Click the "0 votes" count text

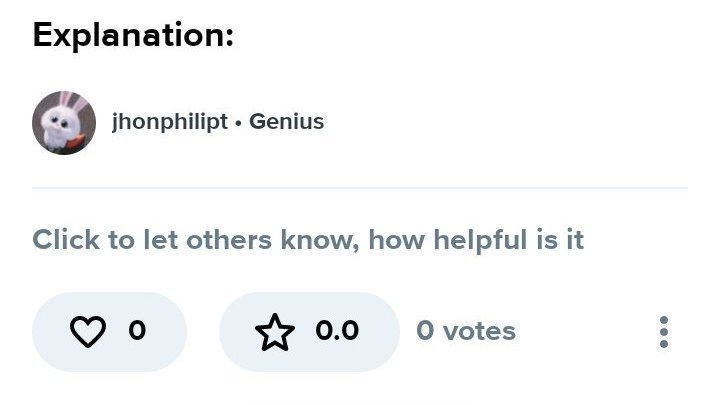(x=466, y=331)
